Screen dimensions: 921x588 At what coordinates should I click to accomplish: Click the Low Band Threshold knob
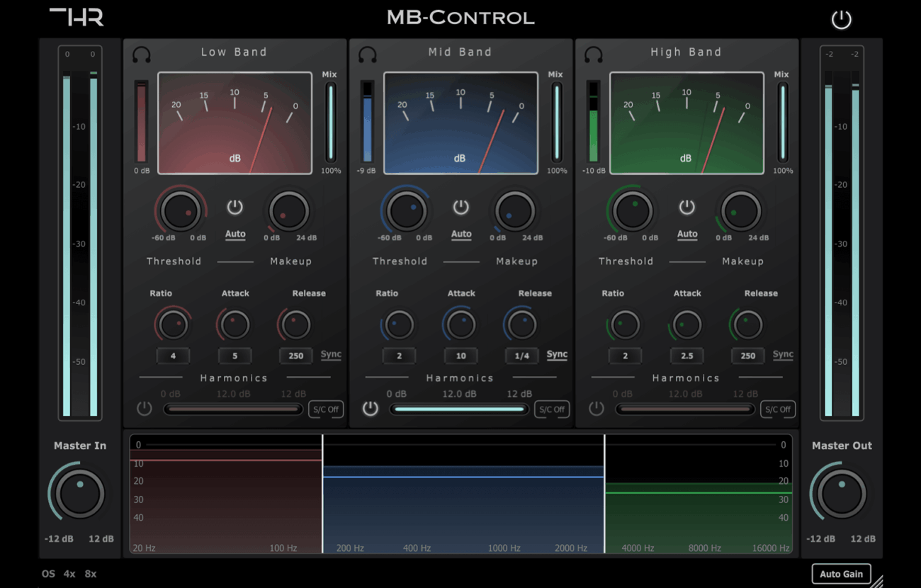(181, 210)
